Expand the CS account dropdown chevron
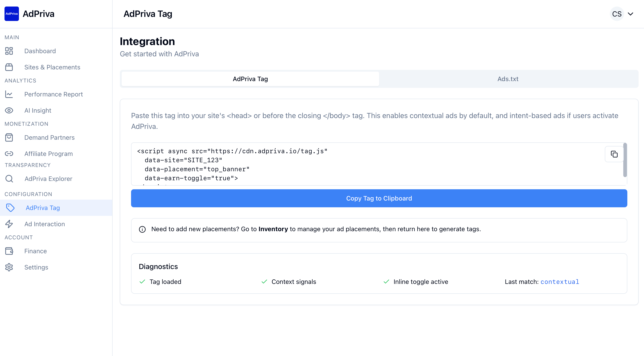The image size is (644, 356). (630, 14)
